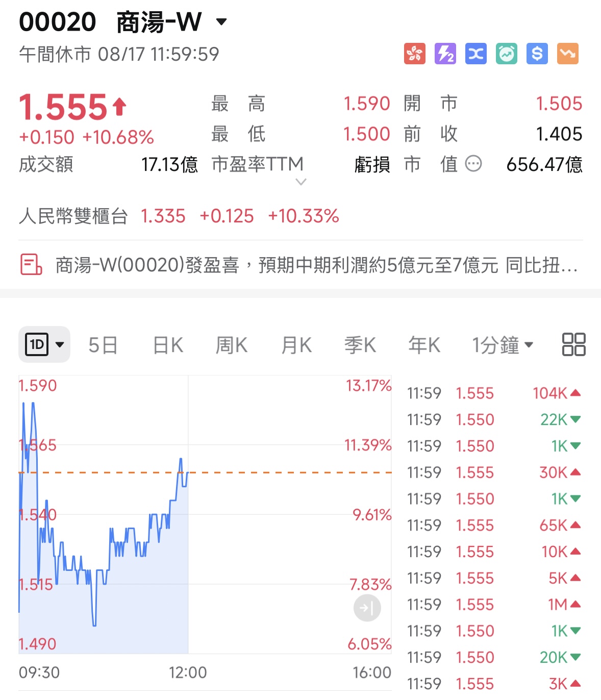The image size is (601, 700).
Task: Tap the blue intraday price line chart
Action: (x=104, y=514)
